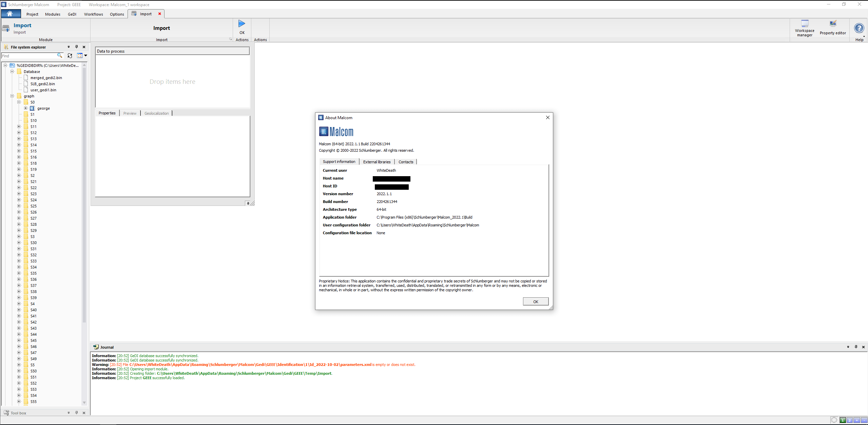Image resolution: width=868 pixels, height=425 pixels.
Task: Select user_gedi1.bin file
Action: pyautogui.click(x=43, y=90)
